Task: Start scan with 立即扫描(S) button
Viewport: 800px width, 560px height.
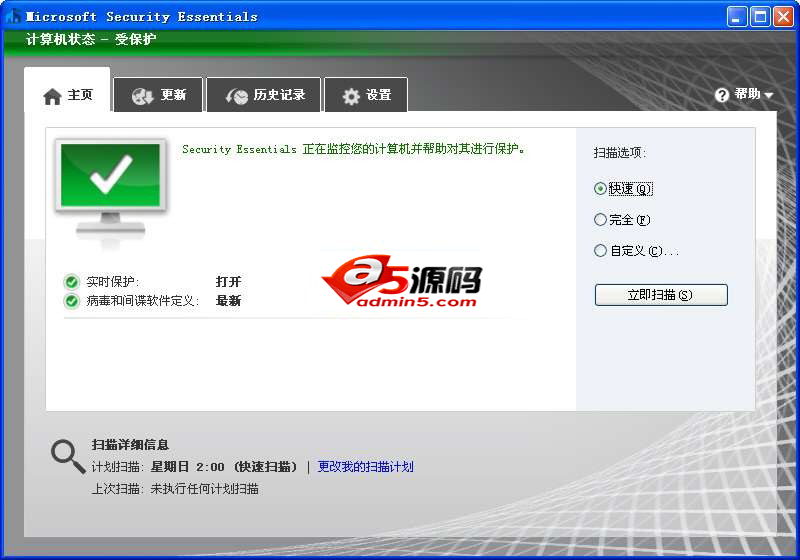Action: coord(661,295)
